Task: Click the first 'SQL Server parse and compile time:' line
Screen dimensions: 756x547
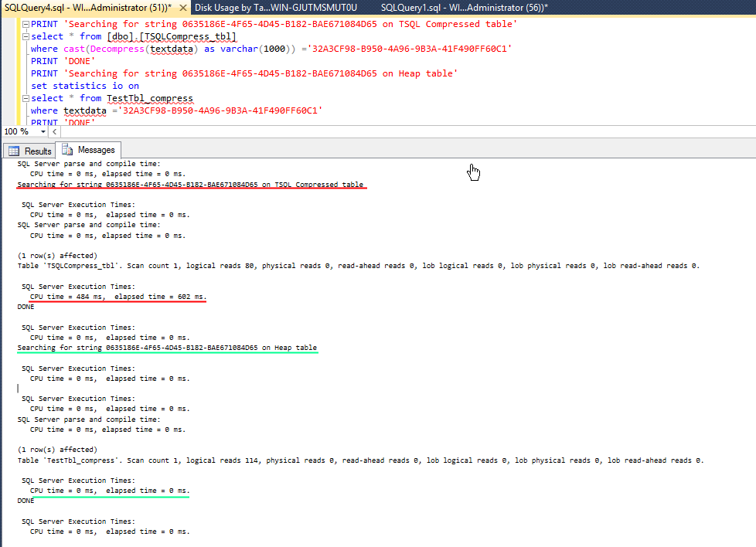Action: click(x=89, y=164)
